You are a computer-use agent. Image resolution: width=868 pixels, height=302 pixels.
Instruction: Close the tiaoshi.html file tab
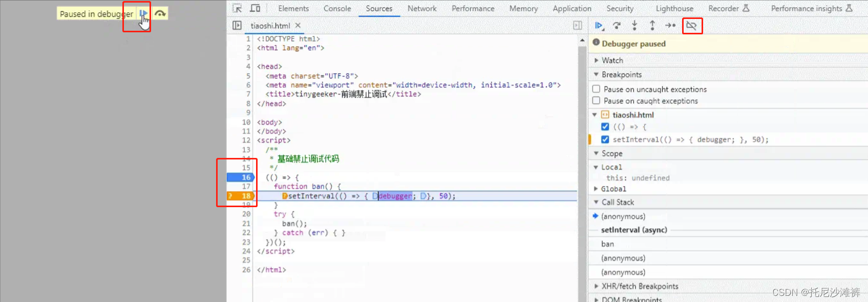pyautogui.click(x=298, y=25)
